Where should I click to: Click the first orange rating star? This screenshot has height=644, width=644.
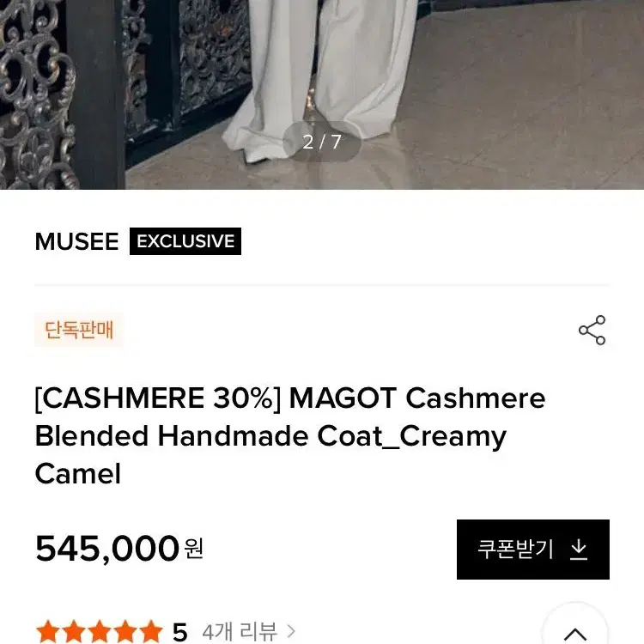47,631
